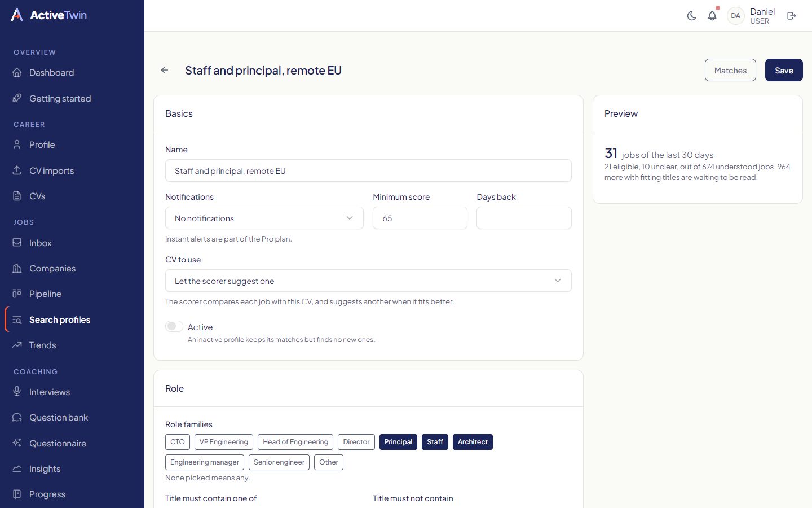
Task: Click the DA avatar circle
Action: point(736,16)
